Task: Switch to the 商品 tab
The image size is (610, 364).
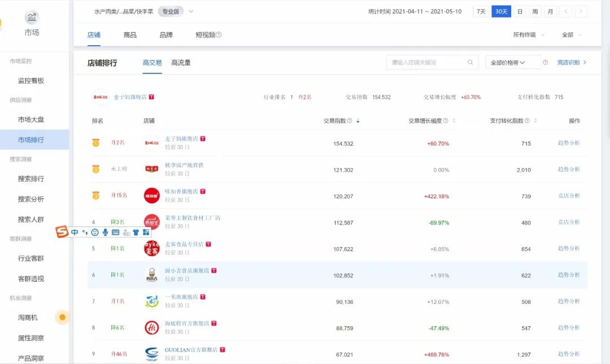Action: [x=130, y=34]
